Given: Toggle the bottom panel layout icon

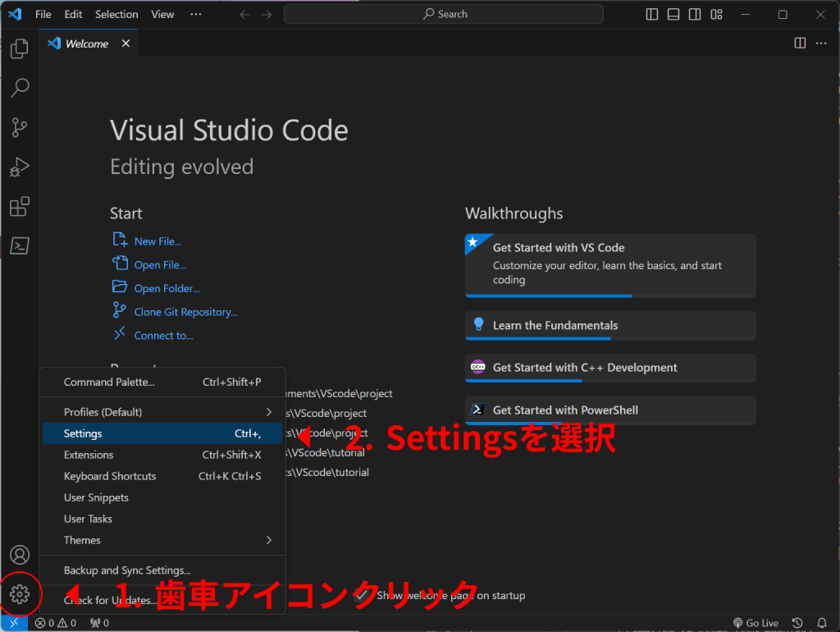Looking at the screenshot, I should [673, 15].
